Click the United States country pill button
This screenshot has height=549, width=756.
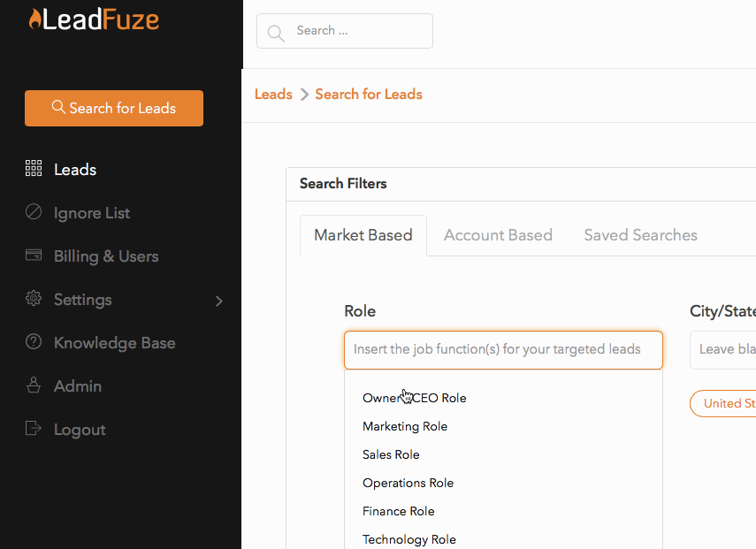(722, 403)
